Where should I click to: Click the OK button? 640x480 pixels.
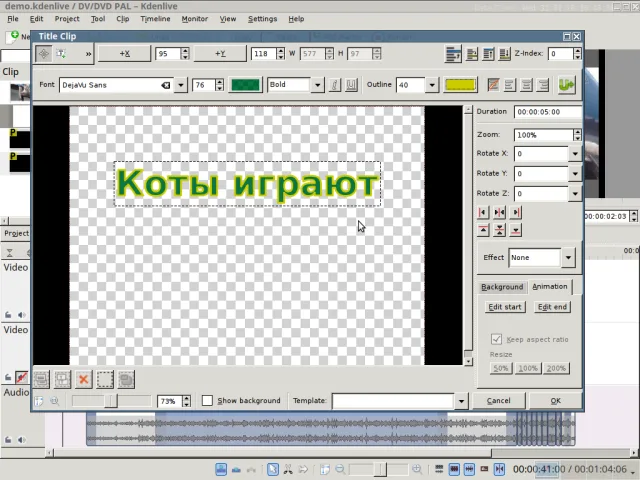555,401
